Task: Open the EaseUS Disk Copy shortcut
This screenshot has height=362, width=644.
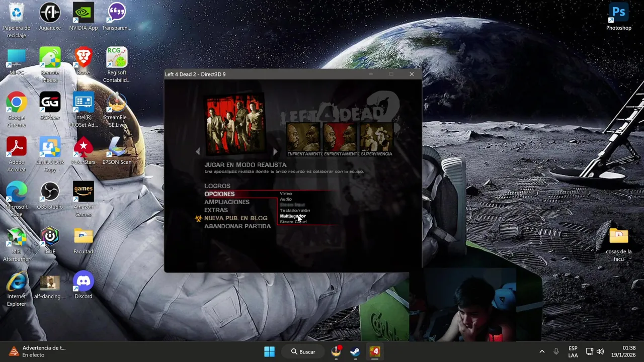Action: [x=50, y=155]
